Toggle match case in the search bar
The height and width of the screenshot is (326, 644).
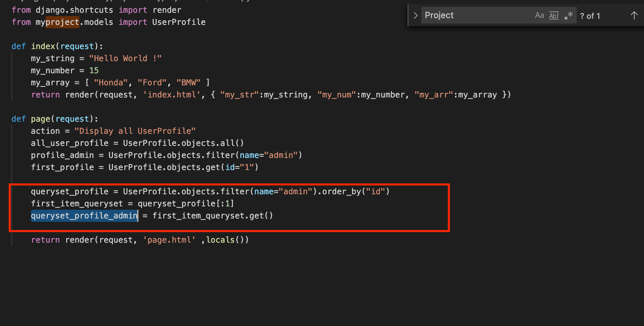pos(539,15)
